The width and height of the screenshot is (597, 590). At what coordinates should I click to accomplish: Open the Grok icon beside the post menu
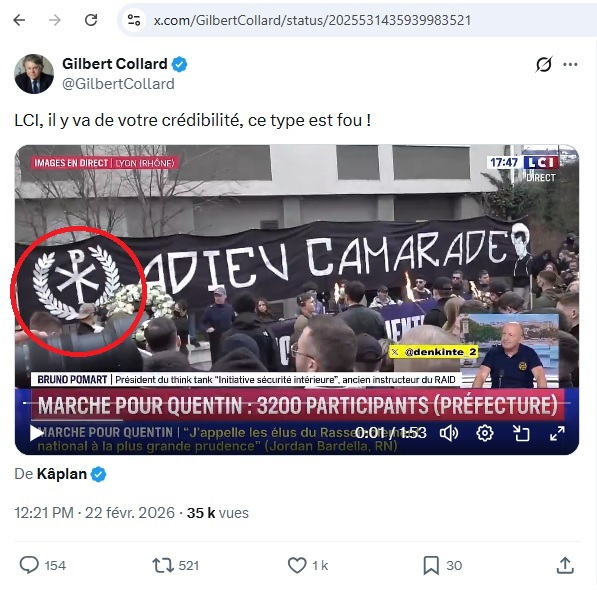[x=544, y=64]
